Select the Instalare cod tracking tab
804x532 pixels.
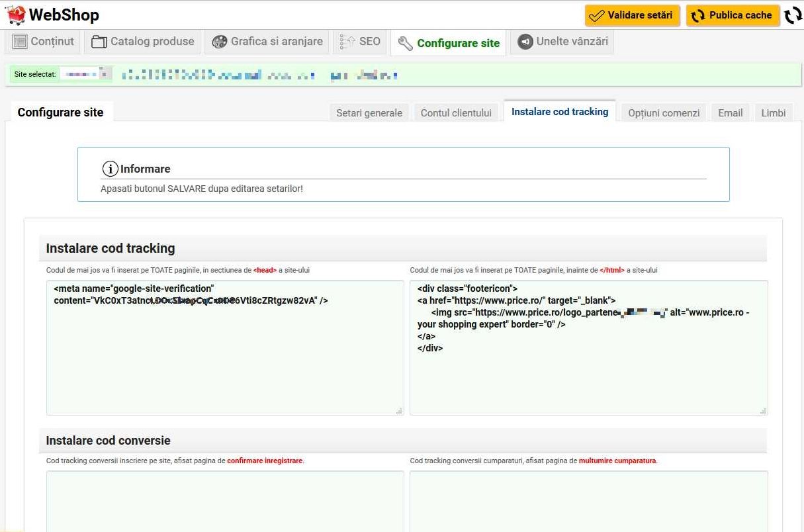pyautogui.click(x=560, y=112)
